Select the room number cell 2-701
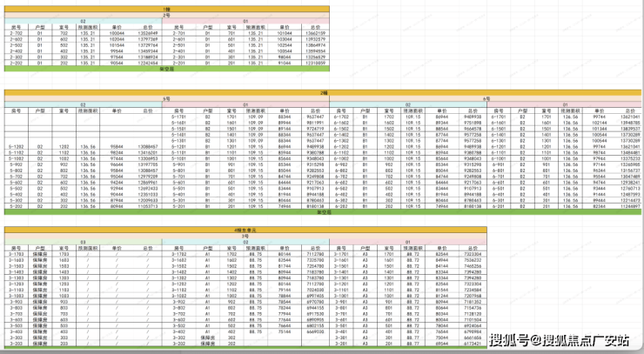The image size is (644, 354). 178,33
